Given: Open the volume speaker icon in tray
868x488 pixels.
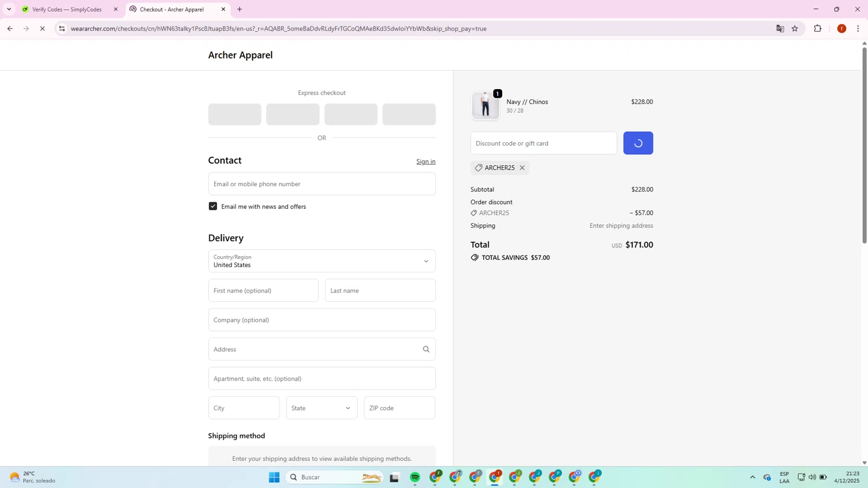Looking at the screenshot, I should (812, 478).
